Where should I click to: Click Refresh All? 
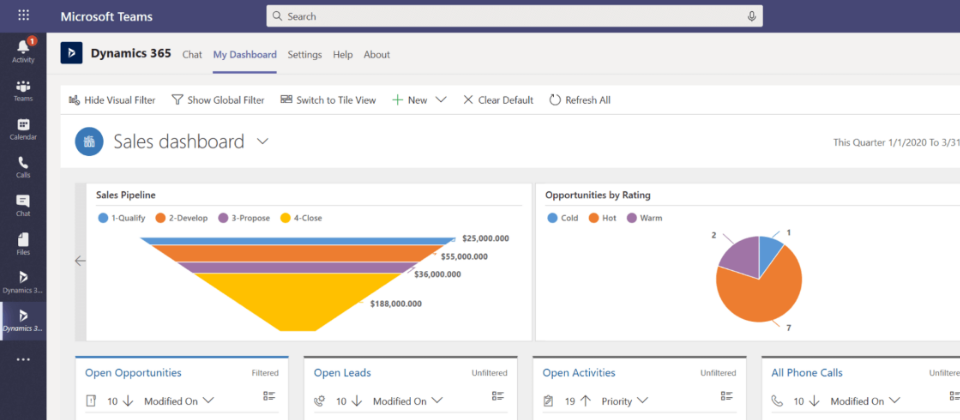pyautogui.click(x=580, y=100)
